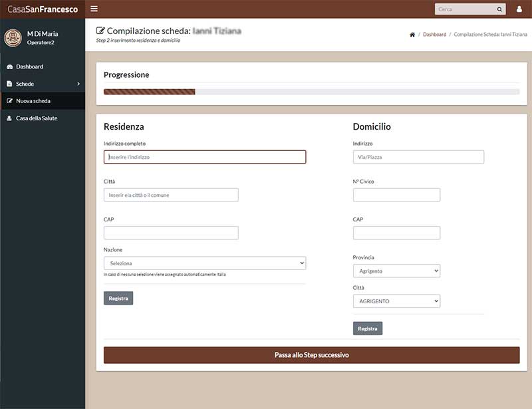532x409 pixels.
Task: Click the Dashboard gauge icon in sidebar
Action: click(9, 67)
